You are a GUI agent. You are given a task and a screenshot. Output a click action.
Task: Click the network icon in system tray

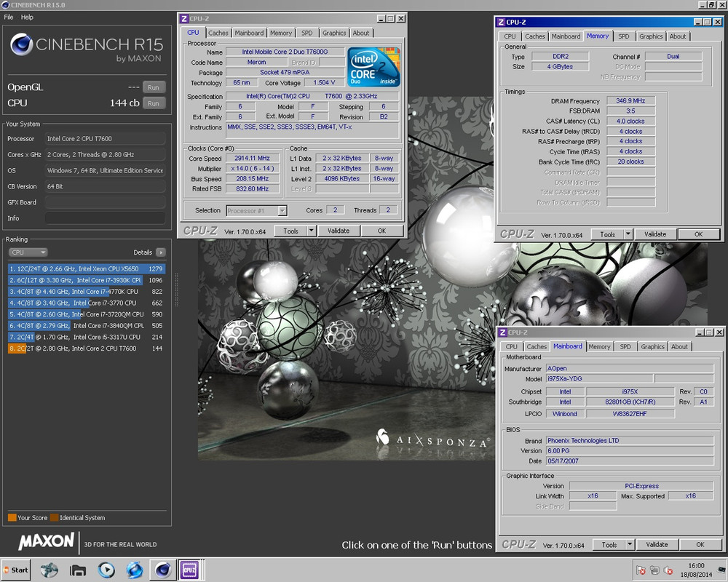654,570
